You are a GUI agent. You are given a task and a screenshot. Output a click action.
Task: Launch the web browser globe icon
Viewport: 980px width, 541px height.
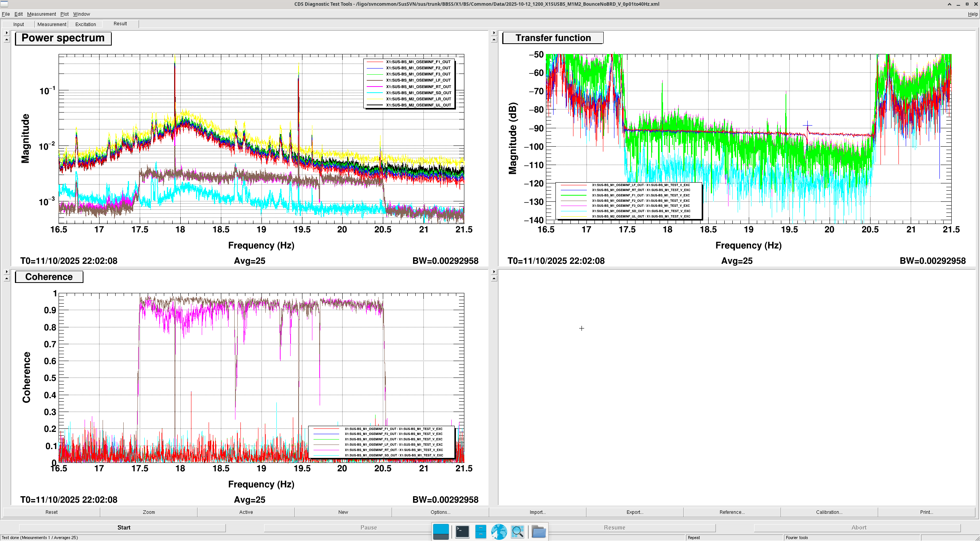(499, 531)
